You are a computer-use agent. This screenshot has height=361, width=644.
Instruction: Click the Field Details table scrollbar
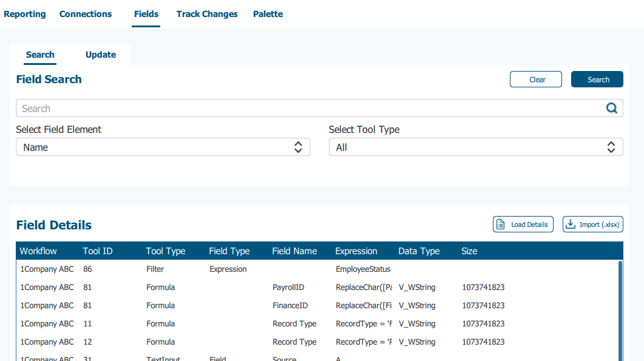(620, 311)
